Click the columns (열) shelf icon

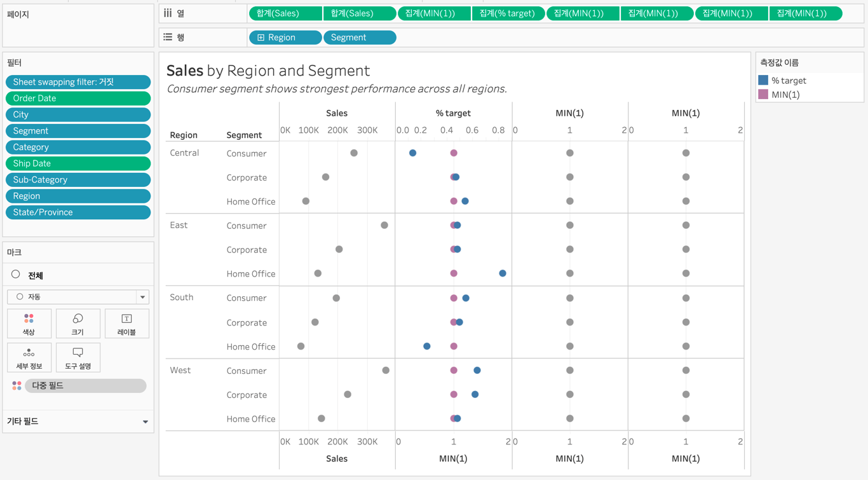tap(168, 13)
